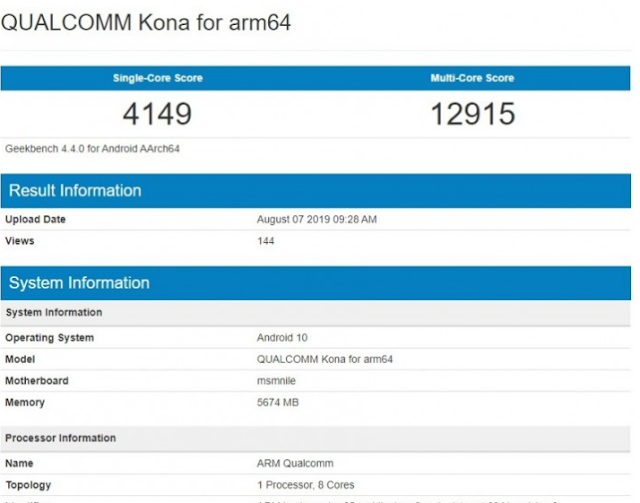
Task: Select the Model value QUALCOMM Kona for arm64
Action: pos(325,359)
